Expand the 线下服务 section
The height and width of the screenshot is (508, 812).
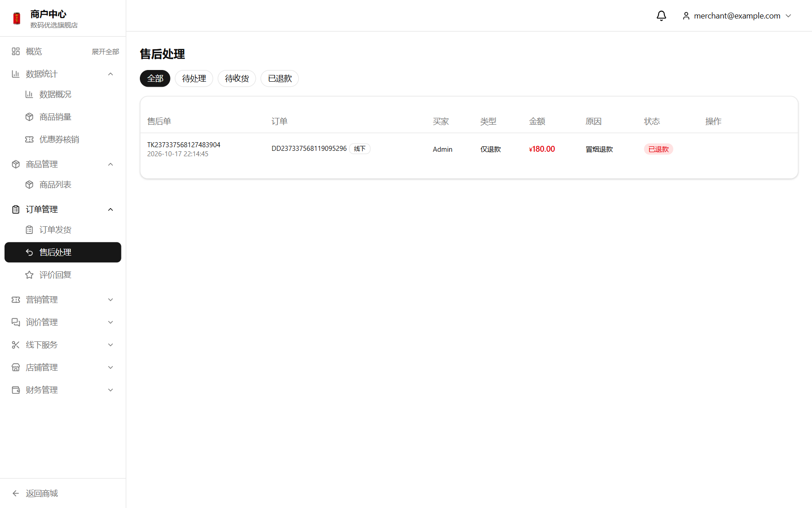click(x=111, y=345)
